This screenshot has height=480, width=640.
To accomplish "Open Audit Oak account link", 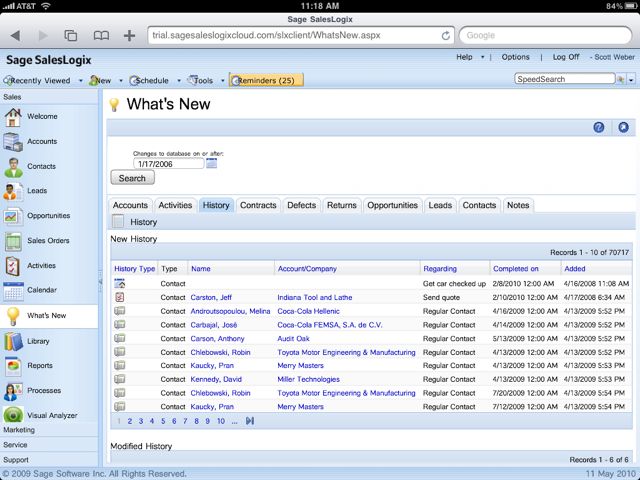I will click(293, 339).
